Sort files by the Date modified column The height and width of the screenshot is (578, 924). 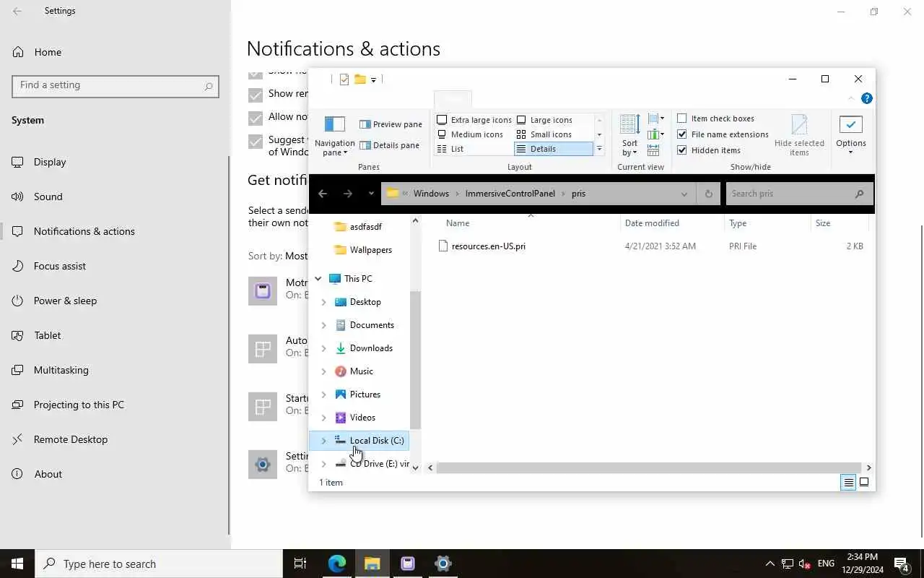672,223
